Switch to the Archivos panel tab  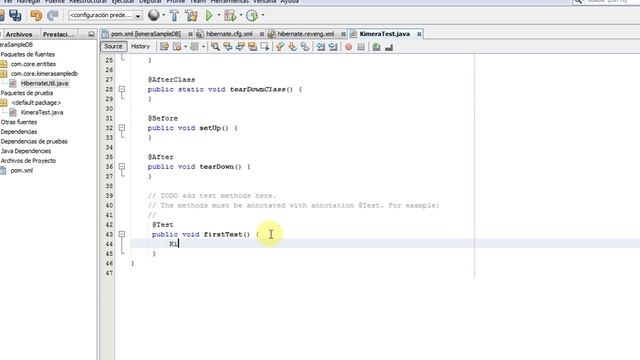tap(19, 34)
